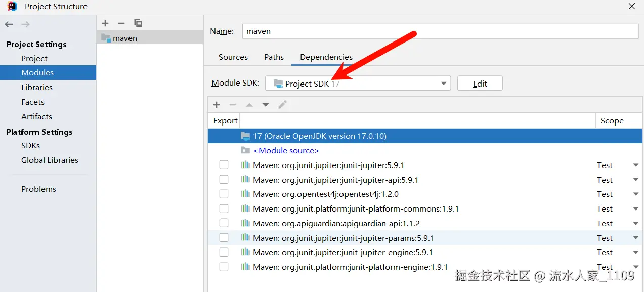Image resolution: width=644 pixels, height=292 pixels.
Task: Switch to the Sources tab
Action: tap(233, 57)
